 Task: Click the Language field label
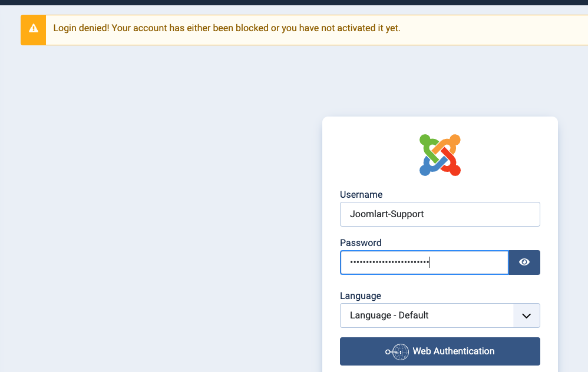(x=361, y=296)
